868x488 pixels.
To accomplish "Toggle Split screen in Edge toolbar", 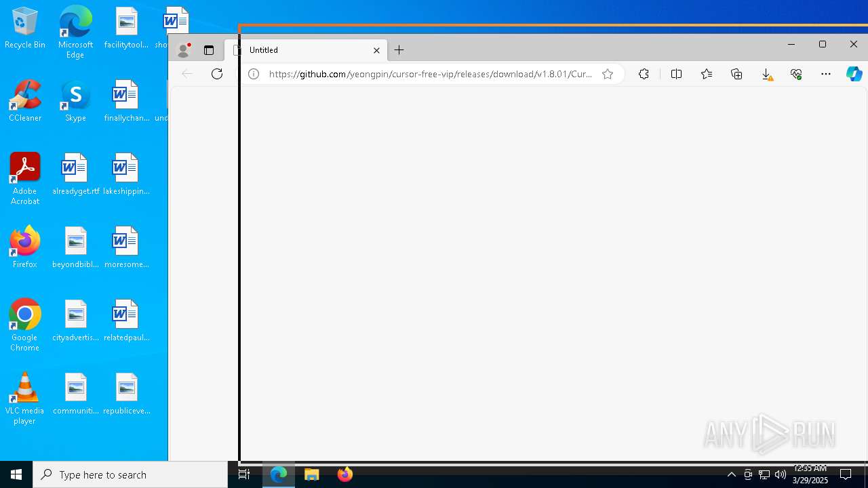I will tap(676, 74).
